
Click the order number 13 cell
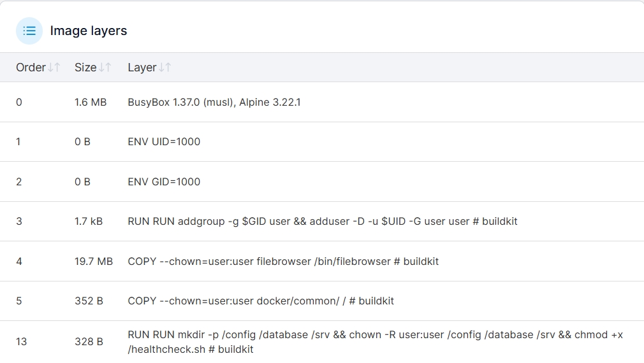pyautogui.click(x=21, y=341)
